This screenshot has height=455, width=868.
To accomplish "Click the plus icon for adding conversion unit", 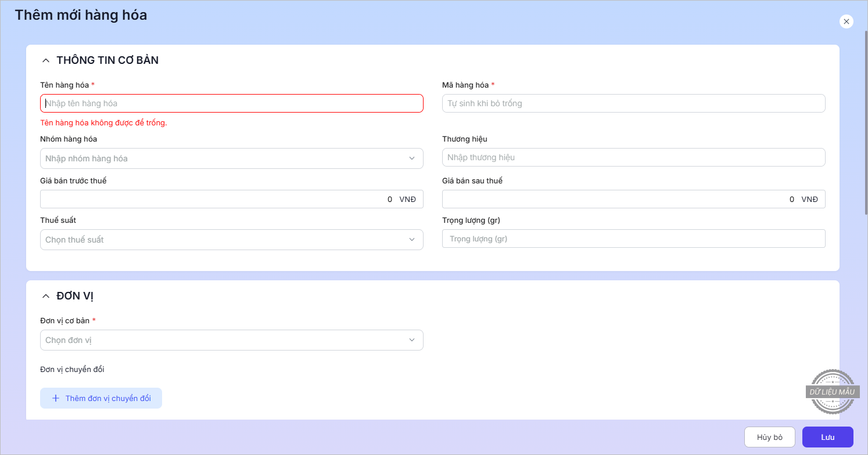I will point(56,398).
